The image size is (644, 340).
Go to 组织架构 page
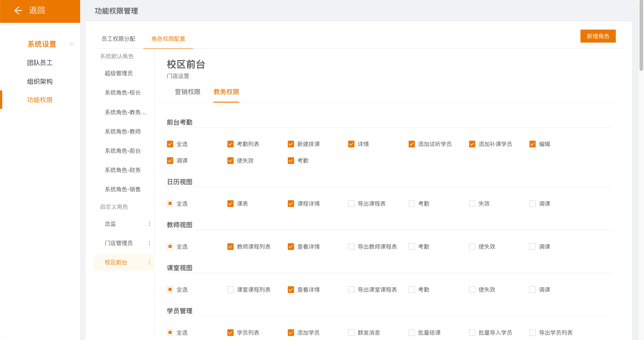click(x=40, y=82)
